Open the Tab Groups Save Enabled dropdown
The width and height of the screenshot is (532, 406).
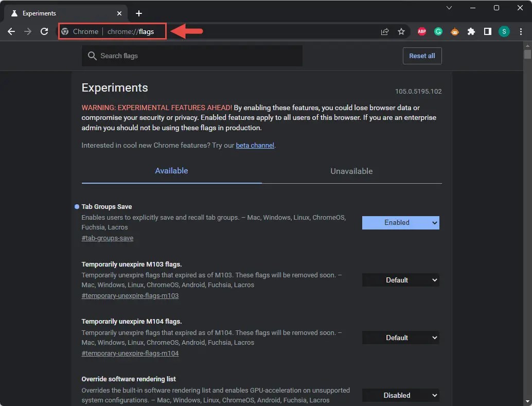click(400, 223)
